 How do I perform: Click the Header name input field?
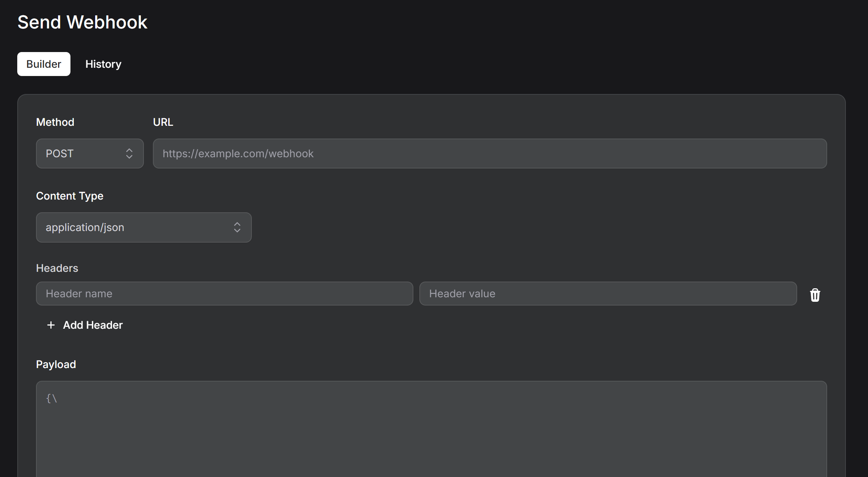224,294
